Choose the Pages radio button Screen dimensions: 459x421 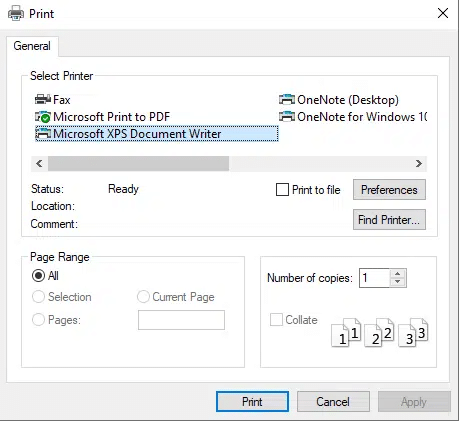pos(38,320)
